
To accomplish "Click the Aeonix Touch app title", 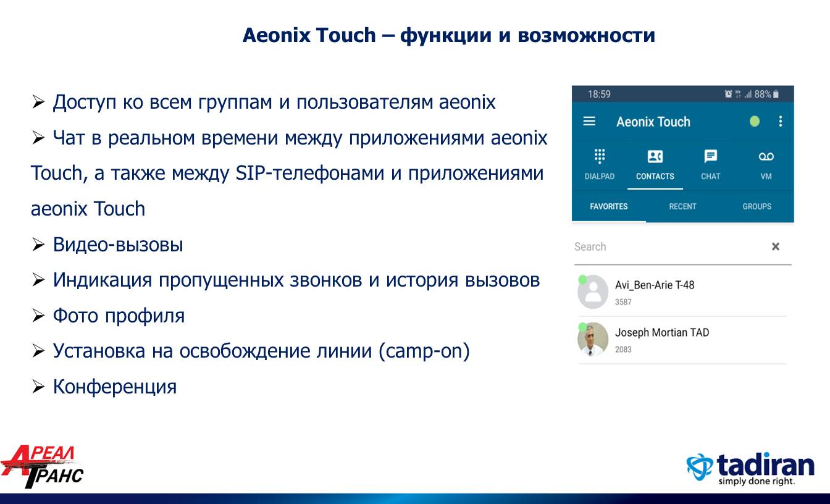I will pyautogui.click(x=653, y=122).
